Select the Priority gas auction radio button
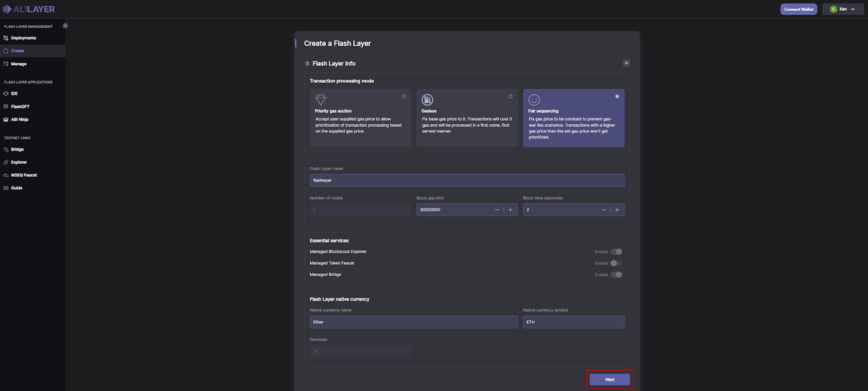The width and height of the screenshot is (868, 391). 403,96
